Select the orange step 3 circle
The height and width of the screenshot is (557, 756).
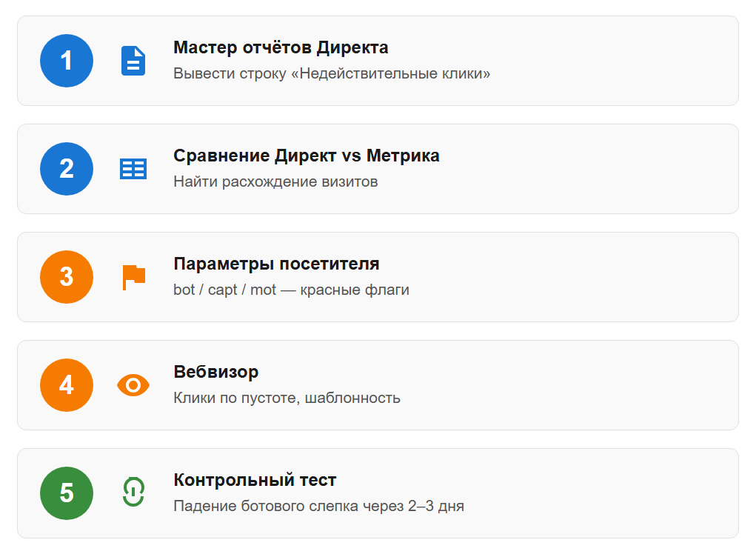(x=67, y=277)
